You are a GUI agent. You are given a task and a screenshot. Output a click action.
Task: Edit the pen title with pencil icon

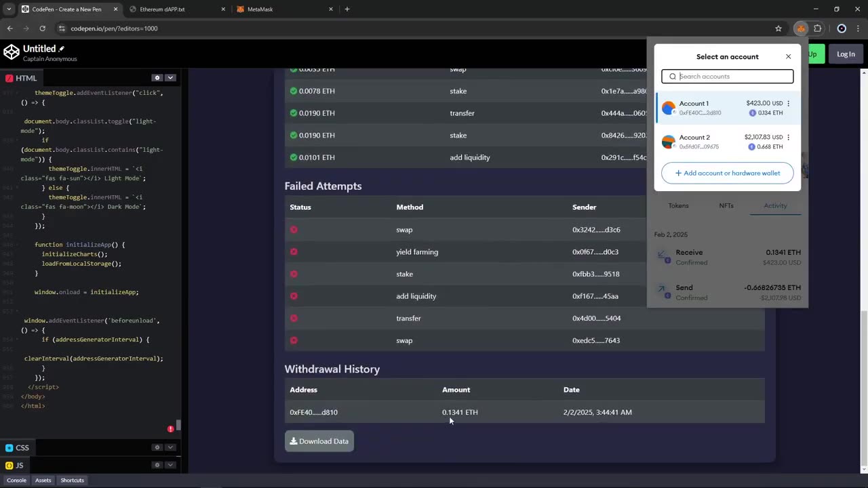point(62,49)
